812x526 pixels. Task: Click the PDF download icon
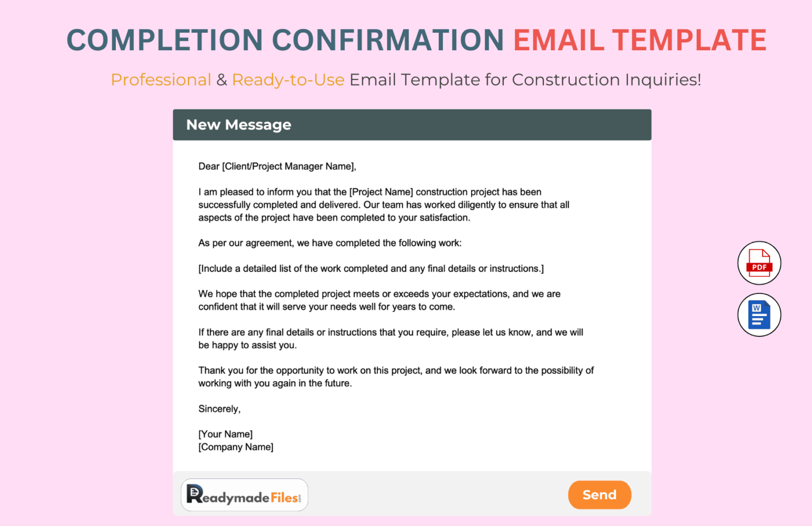759,263
